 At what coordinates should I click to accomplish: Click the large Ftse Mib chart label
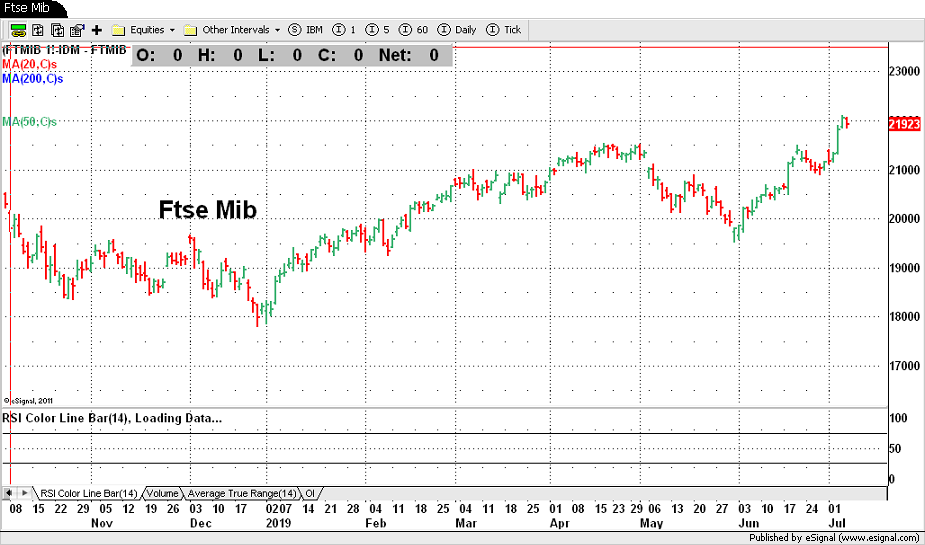pyautogui.click(x=208, y=209)
